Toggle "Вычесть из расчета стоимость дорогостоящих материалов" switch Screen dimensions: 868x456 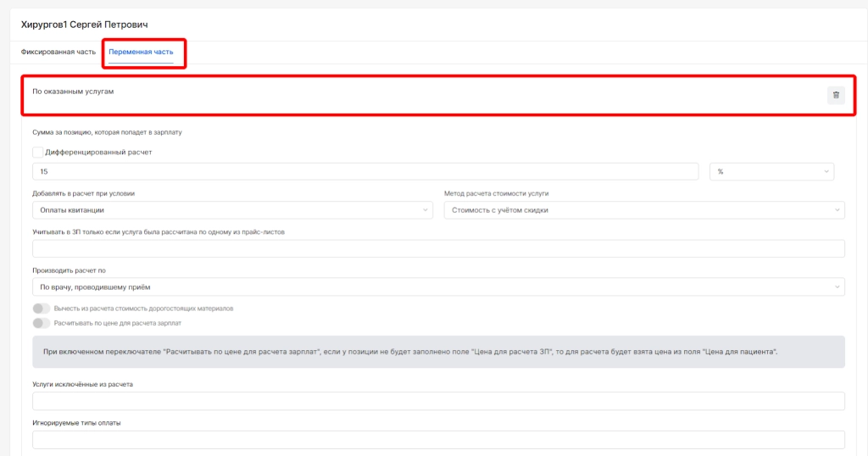point(42,309)
